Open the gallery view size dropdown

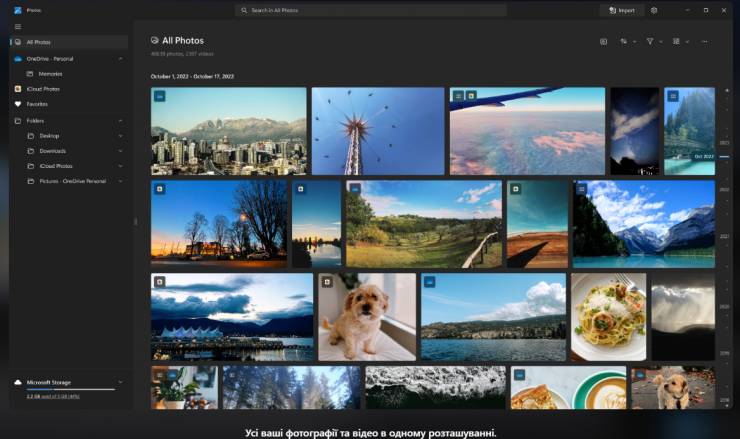(680, 42)
